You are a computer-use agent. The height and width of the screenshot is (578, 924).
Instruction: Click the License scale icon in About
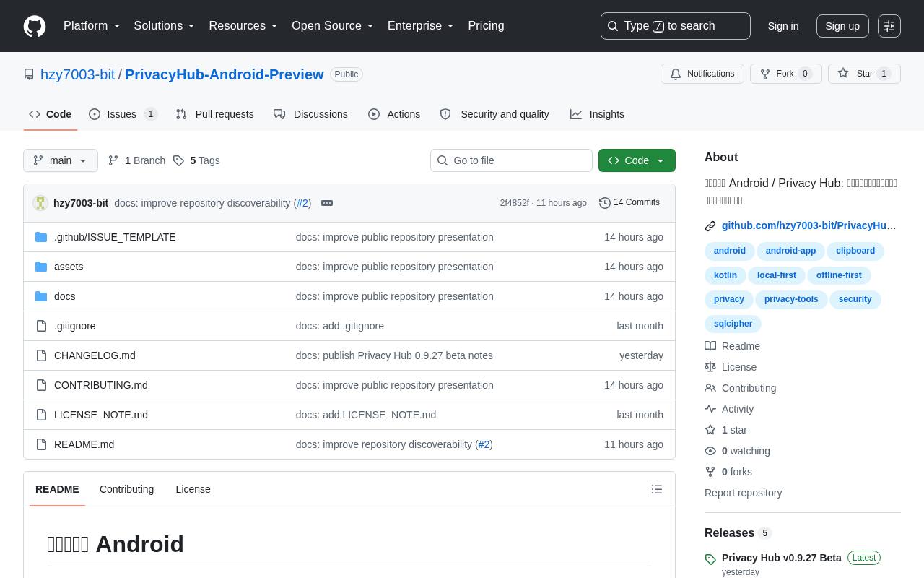[710, 367]
